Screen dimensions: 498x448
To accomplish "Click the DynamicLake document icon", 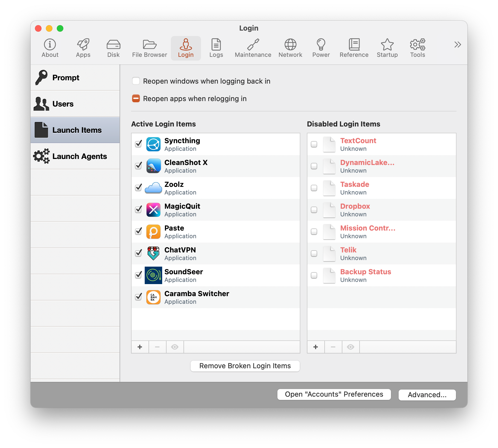I will [329, 166].
